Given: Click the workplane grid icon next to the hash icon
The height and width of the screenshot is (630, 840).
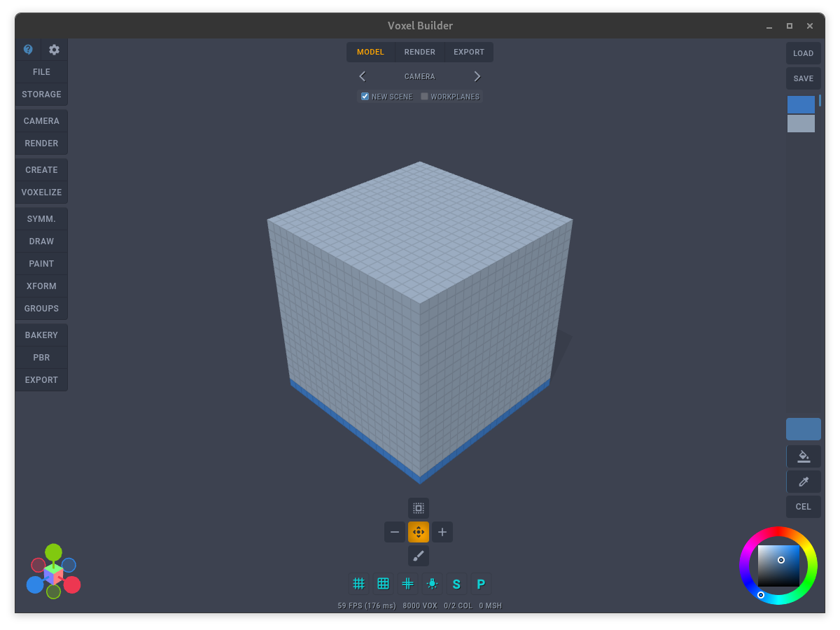Looking at the screenshot, I should pos(383,583).
